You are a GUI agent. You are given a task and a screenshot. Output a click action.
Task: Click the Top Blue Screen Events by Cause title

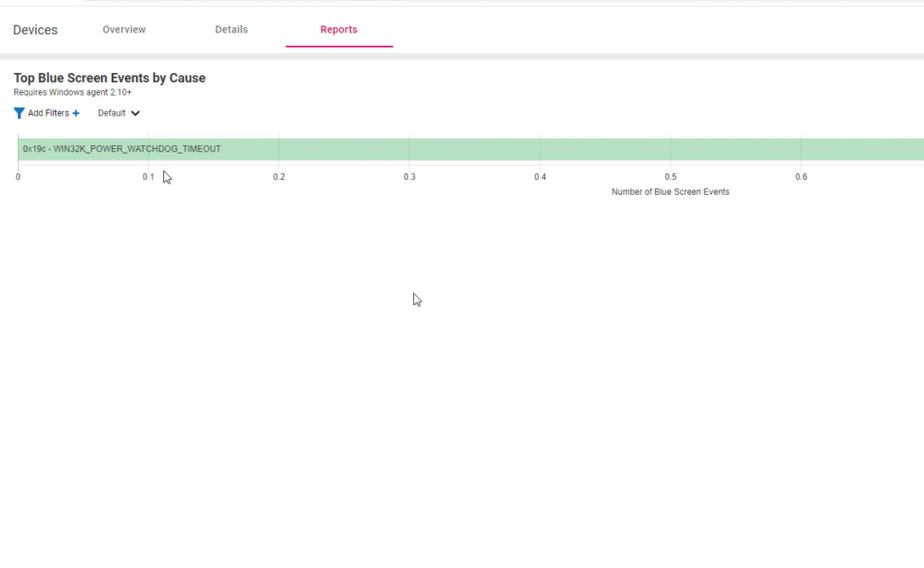(x=109, y=79)
